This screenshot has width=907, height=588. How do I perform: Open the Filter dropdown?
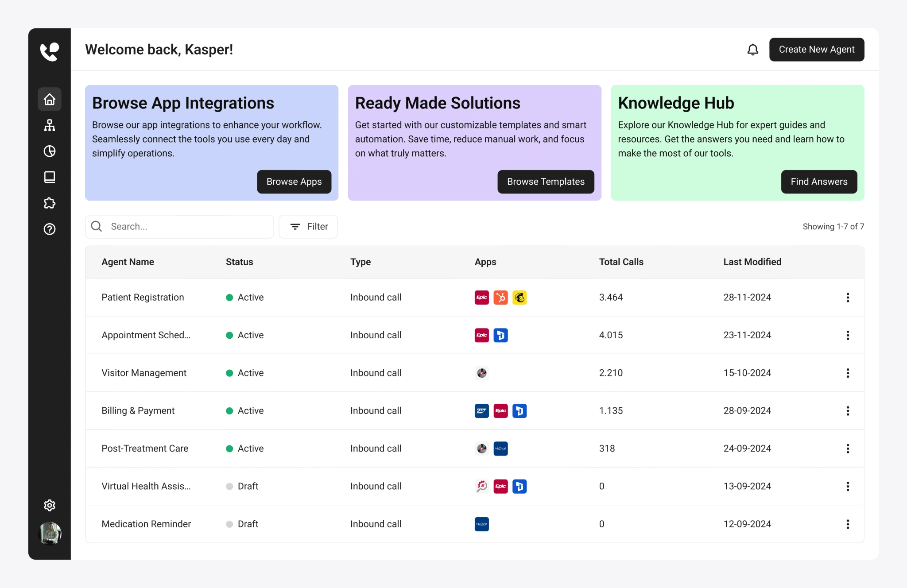[x=308, y=227]
